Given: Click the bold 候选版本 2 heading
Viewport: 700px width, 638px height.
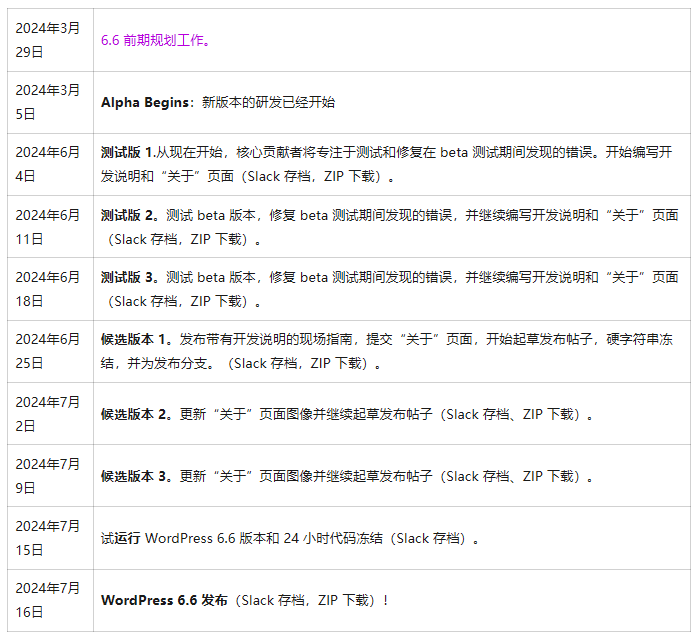Looking at the screenshot, I should (x=136, y=414).
